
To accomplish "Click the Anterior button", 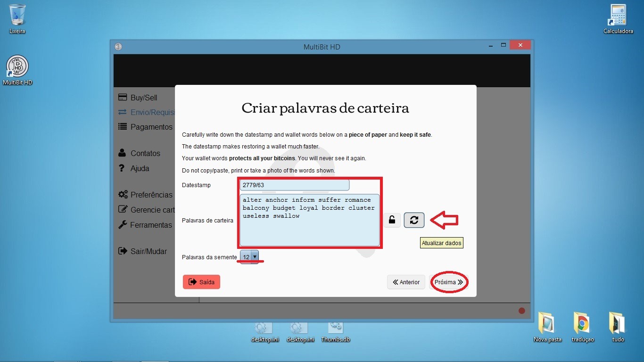I will (x=406, y=282).
